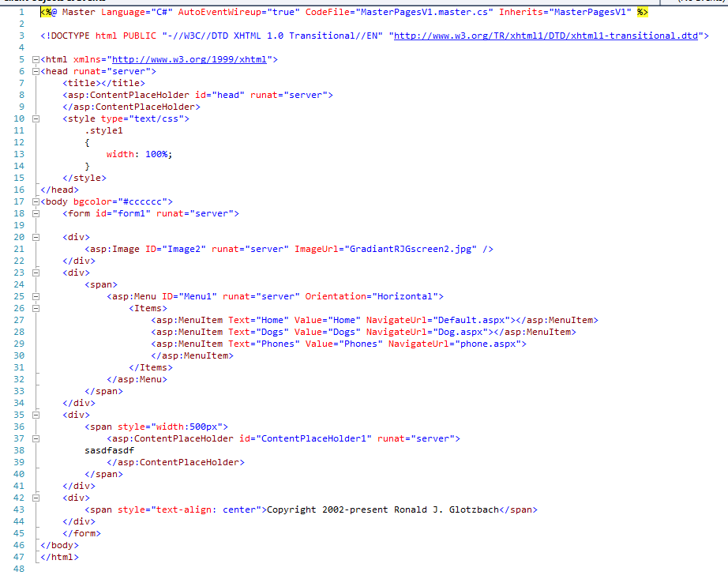Click the <title></title> tag on line 7
The height and width of the screenshot is (579, 728).
click(x=103, y=83)
